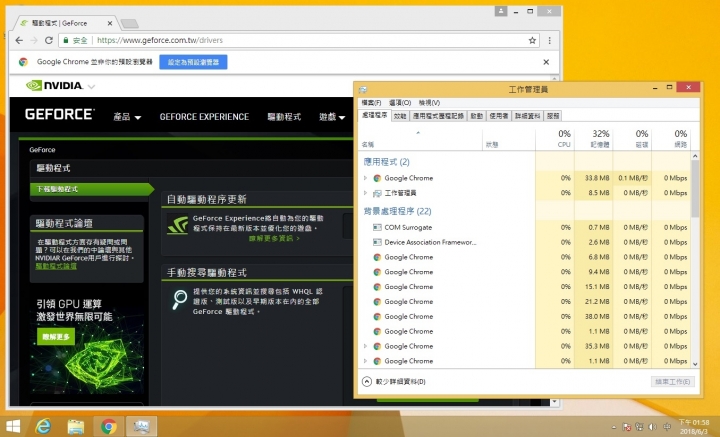
Task: Open a new Chrome tab
Action: click(x=129, y=23)
